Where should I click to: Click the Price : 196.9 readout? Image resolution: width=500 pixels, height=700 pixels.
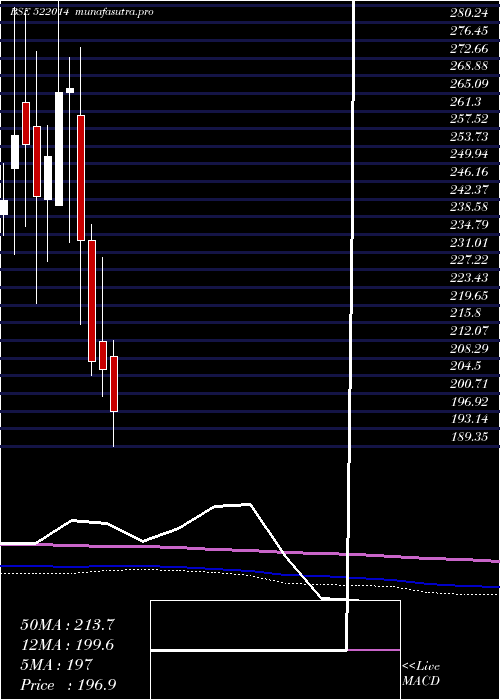coord(68,685)
